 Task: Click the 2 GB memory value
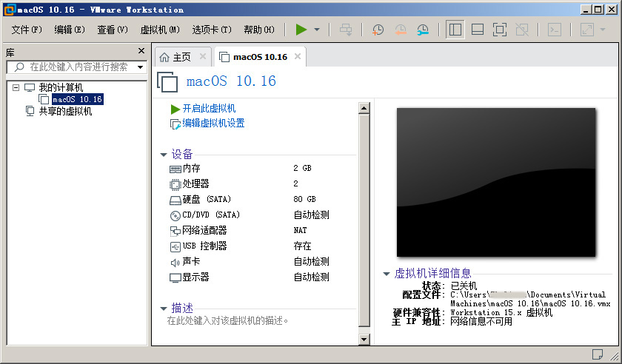(302, 168)
